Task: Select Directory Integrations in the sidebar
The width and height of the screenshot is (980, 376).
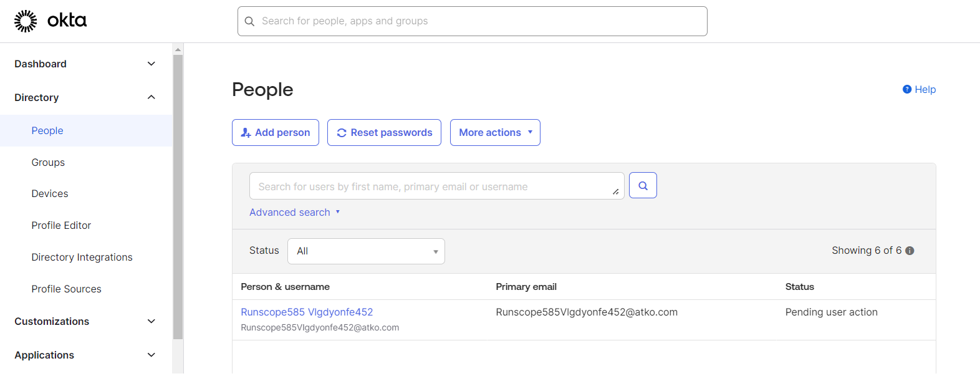Action: (82, 257)
